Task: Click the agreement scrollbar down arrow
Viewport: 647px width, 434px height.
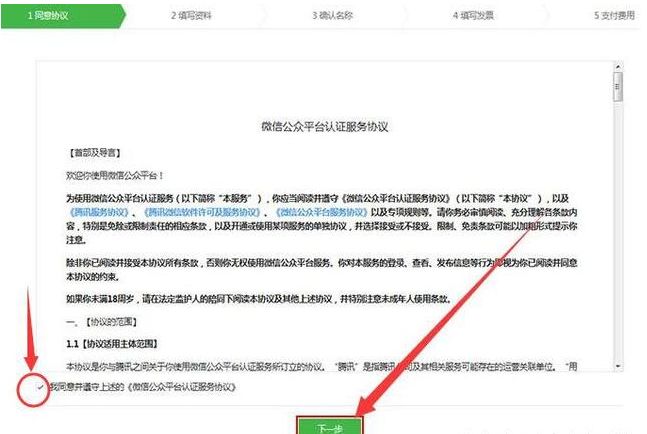Action: (x=618, y=366)
